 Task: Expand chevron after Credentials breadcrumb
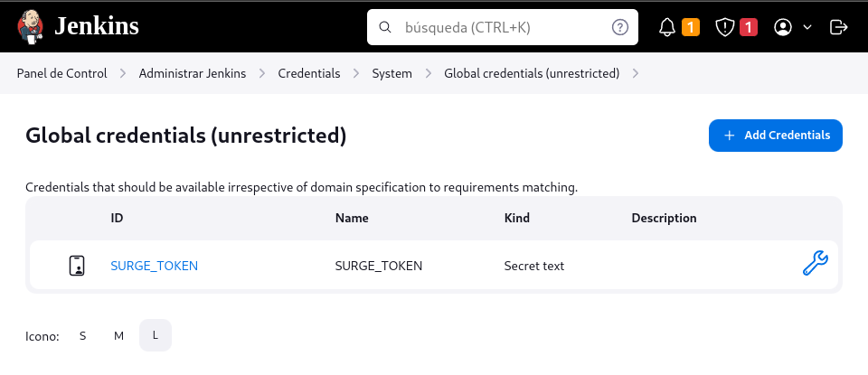(x=356, y=73)
